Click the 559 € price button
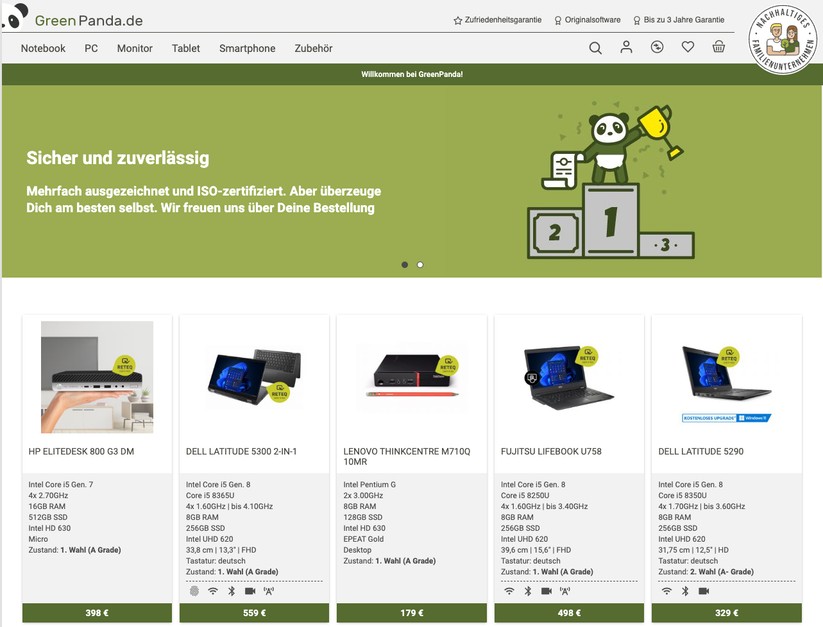This screenshot has width=823, height=627. point(255,613)
